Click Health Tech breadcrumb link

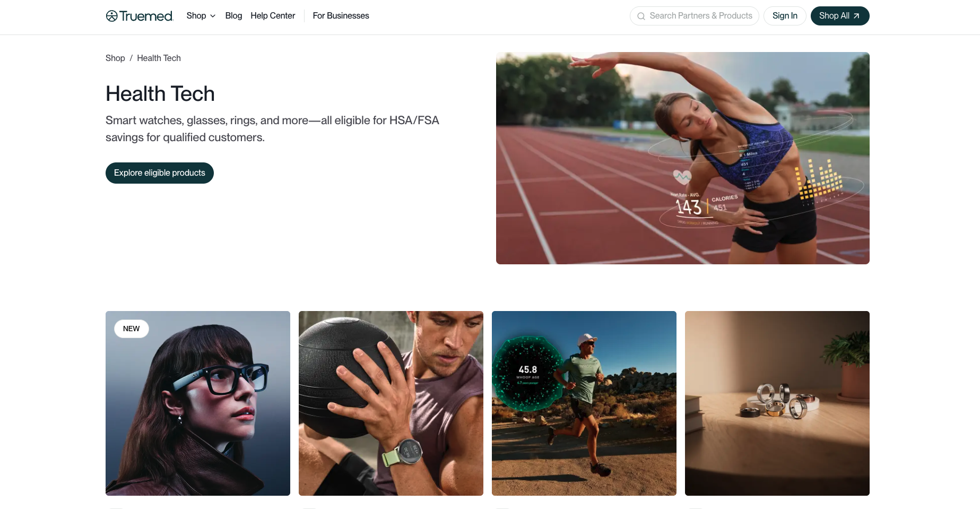pos(159,58)
